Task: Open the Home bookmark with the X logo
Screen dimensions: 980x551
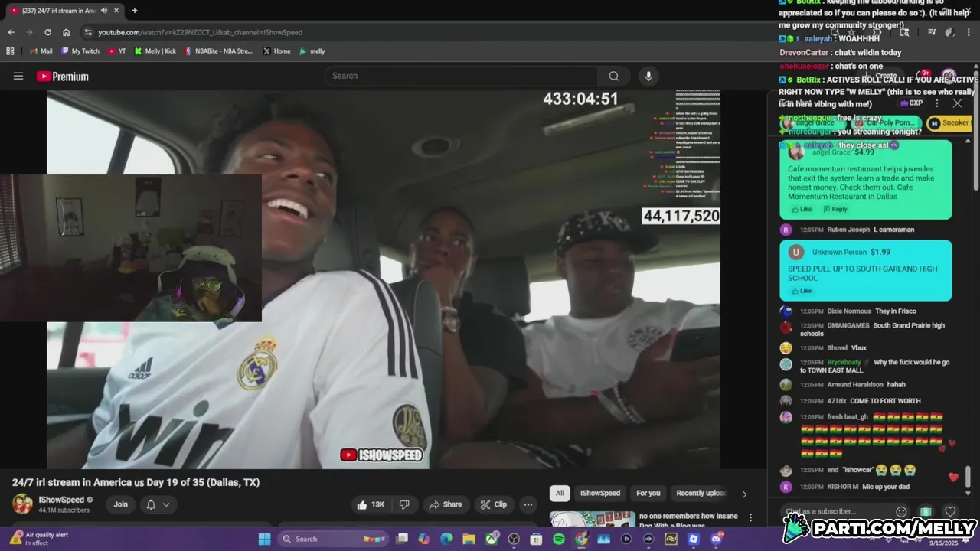Action: [x=276, y=51]
